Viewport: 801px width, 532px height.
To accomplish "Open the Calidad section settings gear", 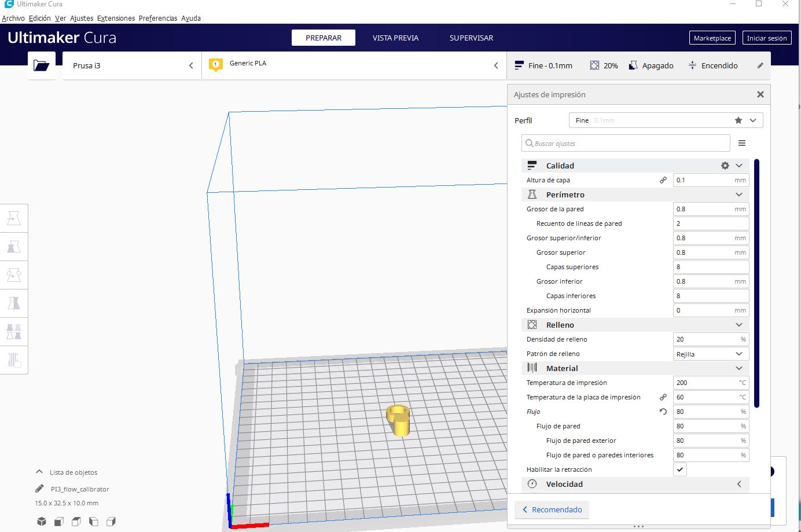I will (x=725, y=166).
